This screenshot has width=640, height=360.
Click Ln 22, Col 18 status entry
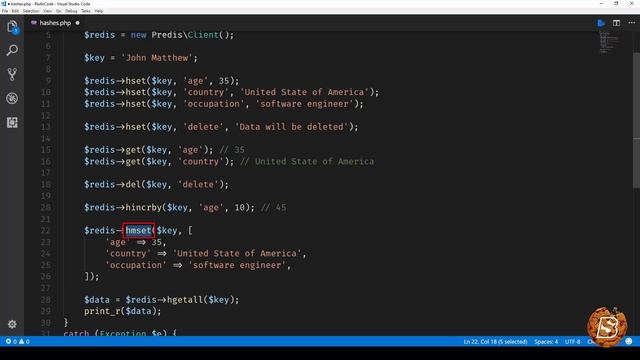point(495,342)
